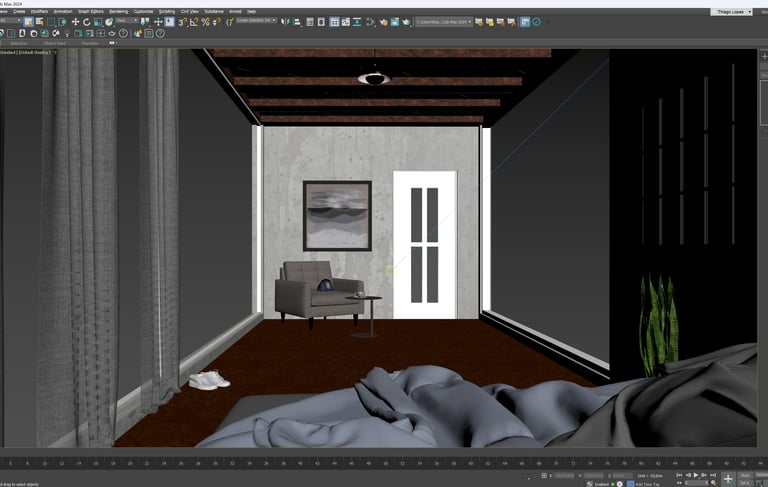
Task: Click Use Pivot Point Center icon
Action: [x=145, y=22]
